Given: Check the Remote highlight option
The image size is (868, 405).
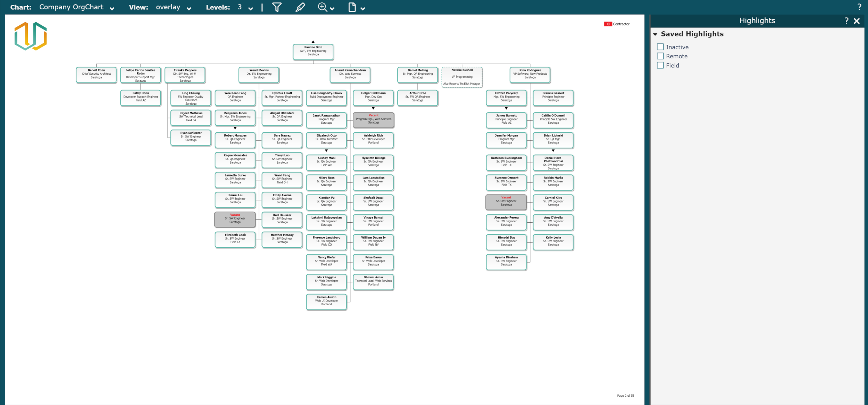Looking at the screenshot, I should (660, 56).
